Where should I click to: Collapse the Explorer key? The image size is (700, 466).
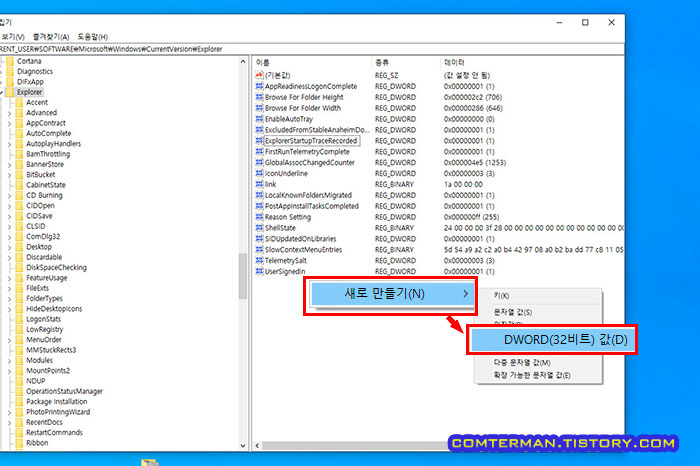tap(1, 92)
